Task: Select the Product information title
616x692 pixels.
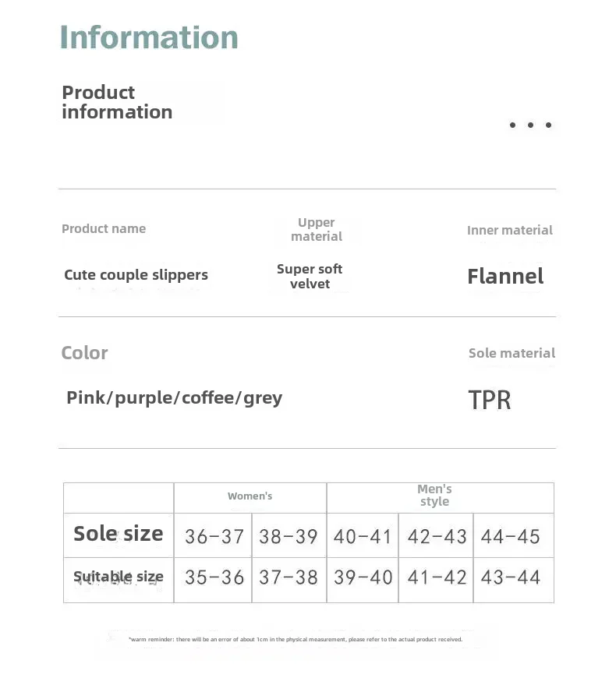Action: point(117,102)
